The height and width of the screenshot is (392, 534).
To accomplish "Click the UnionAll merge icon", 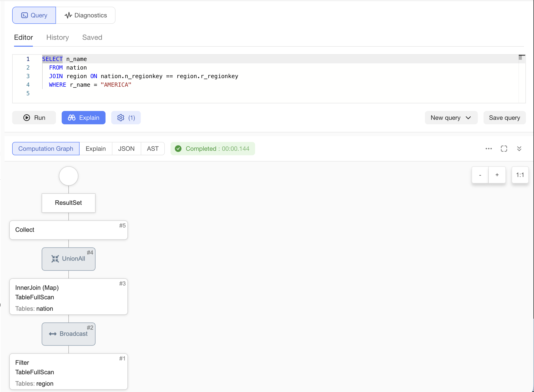I will coord(55,259).
